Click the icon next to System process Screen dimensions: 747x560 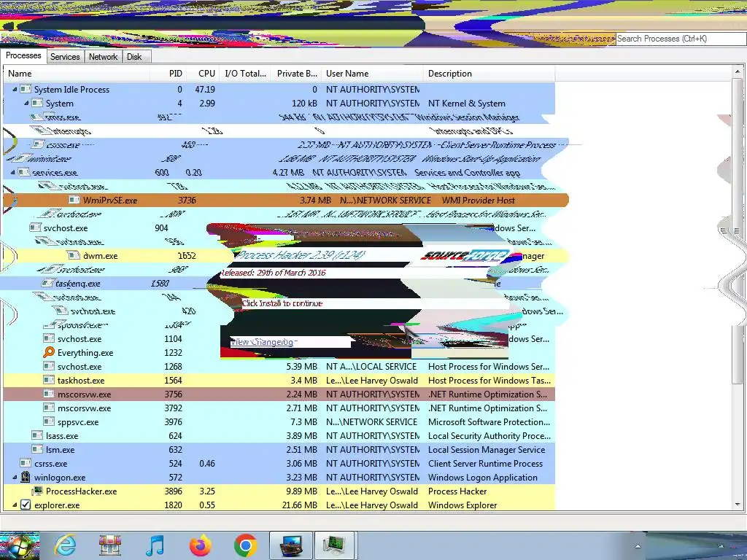point(37,103)
